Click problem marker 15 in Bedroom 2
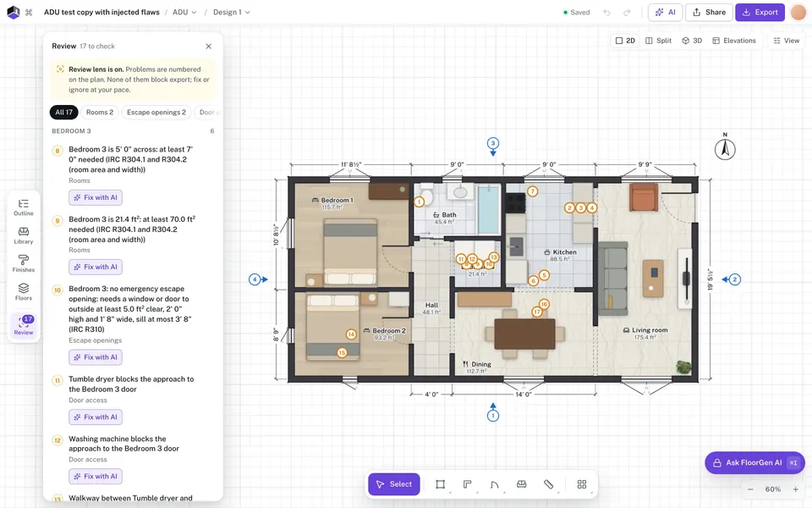The width and height of the screenshot is (812, 508). (342, 352)
